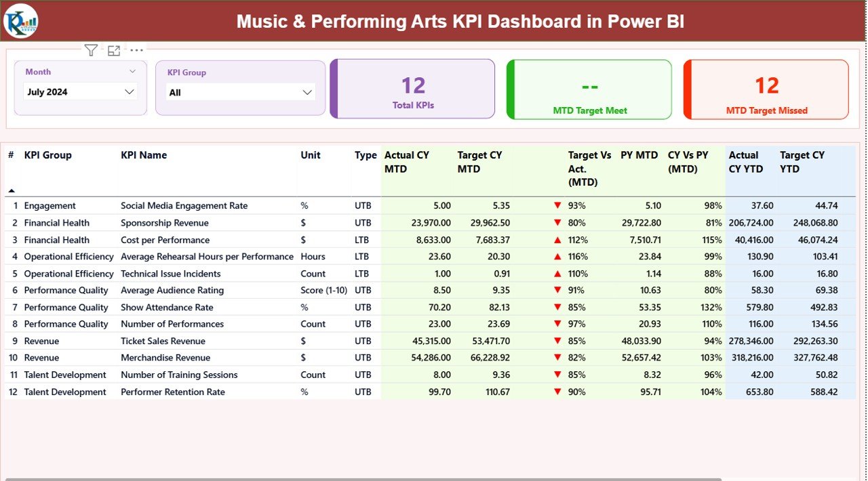Image resolution: width=868 pixels, height=481 pixels.
Task: Click the decline indicator next to Merchandise Revenue
Action: pyautogui.click(x=557, y=358)
